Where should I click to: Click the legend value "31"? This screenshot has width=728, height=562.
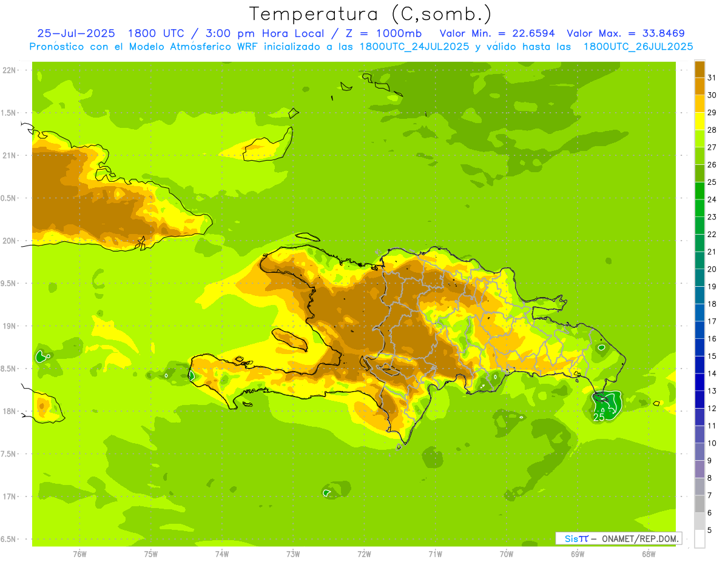[x=712, y=78]
